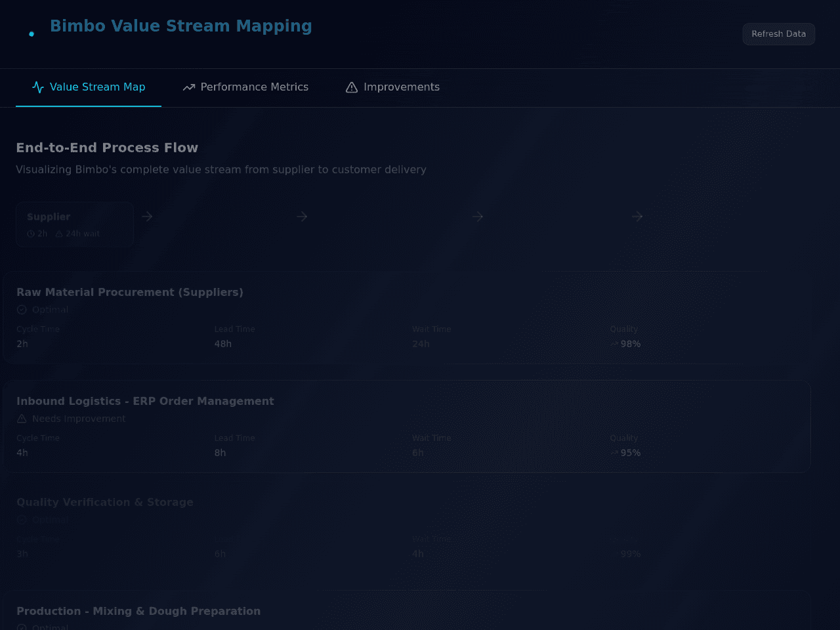The image size is (840, 630).
Task: Click the 99% quality value
Action: [x=631, y=554]
